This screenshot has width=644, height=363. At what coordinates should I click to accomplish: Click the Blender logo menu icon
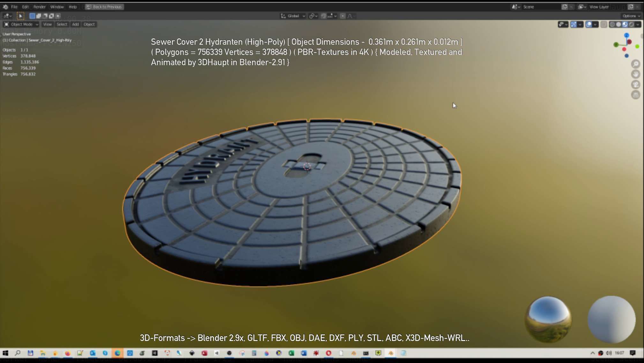tap(5, 7)
